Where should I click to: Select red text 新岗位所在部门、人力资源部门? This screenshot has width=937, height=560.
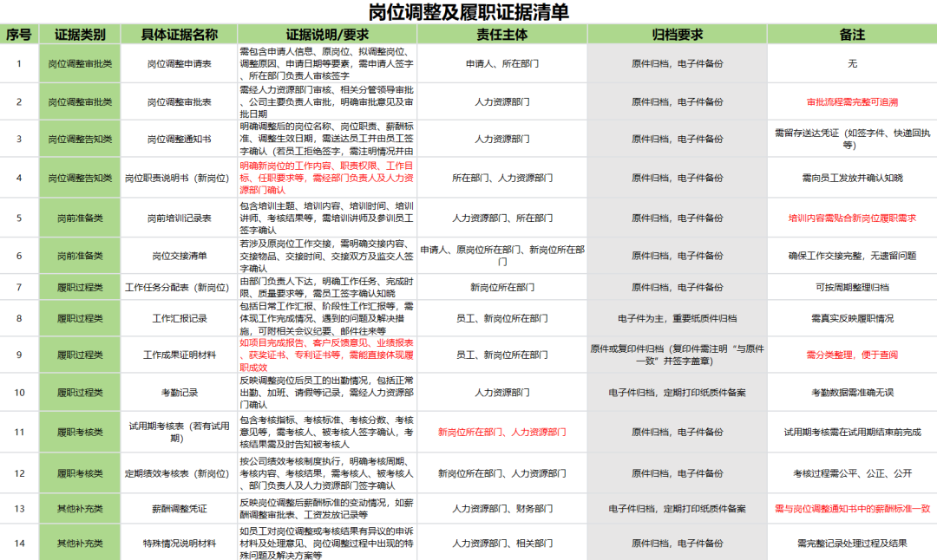tap(501, 432)
